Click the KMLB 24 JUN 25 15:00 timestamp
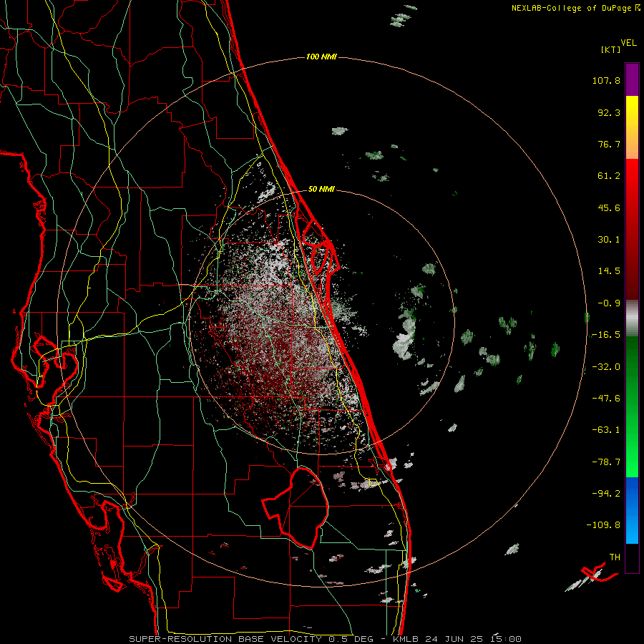Image resolution: width=644 pixels, height=644 pixels. [x=457, y=639]
